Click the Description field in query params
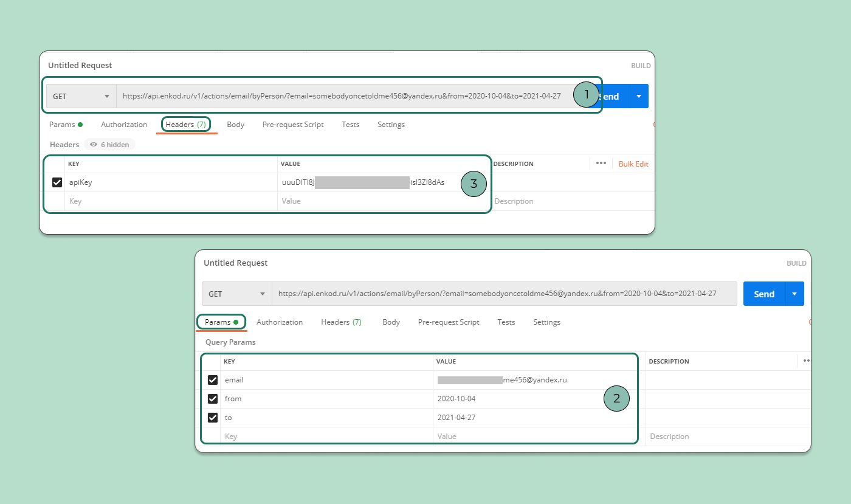The width and height of the screenshot is (851, 504). [728, 437]
